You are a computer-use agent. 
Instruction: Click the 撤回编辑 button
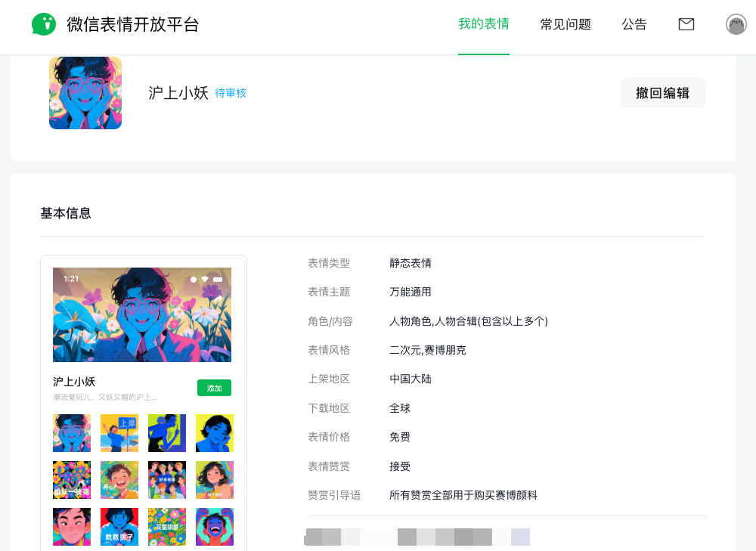point(663,93)
